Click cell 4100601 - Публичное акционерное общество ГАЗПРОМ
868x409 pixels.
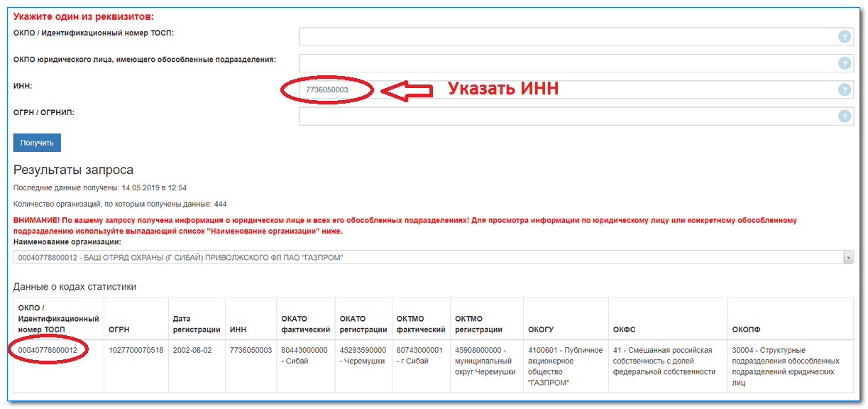[565, 366]
